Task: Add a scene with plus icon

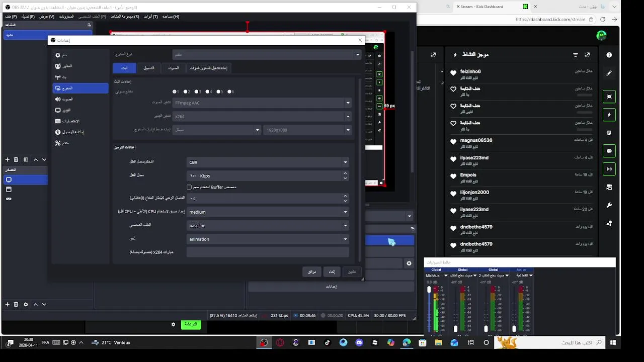Action: 7,159
